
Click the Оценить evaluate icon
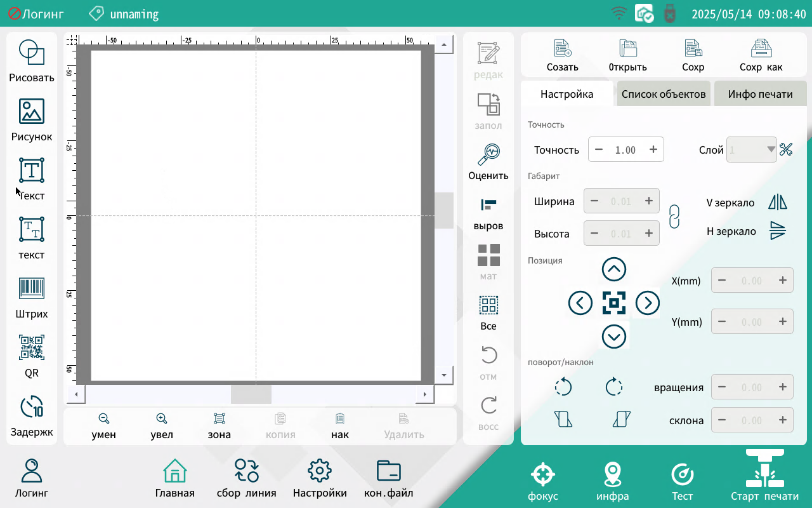tap(488, 154)
